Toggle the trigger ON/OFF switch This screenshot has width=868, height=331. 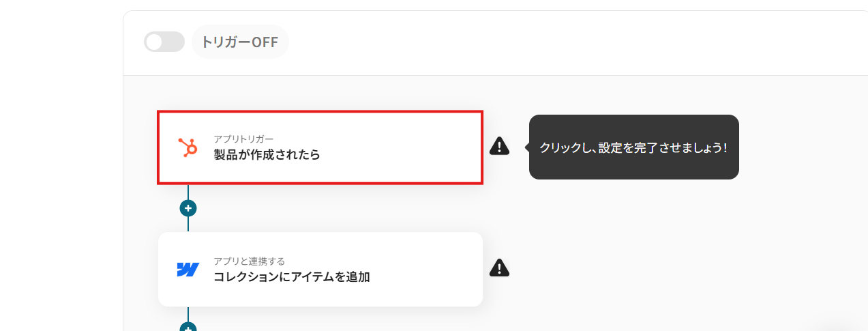pyautogui.click(x=164, y=42)
